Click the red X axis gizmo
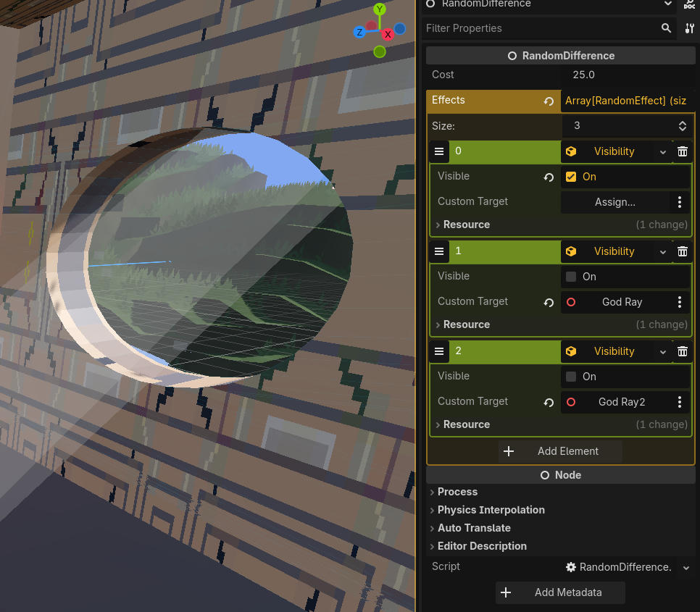Viewport: 700px width, 612px height. [388, 34]
